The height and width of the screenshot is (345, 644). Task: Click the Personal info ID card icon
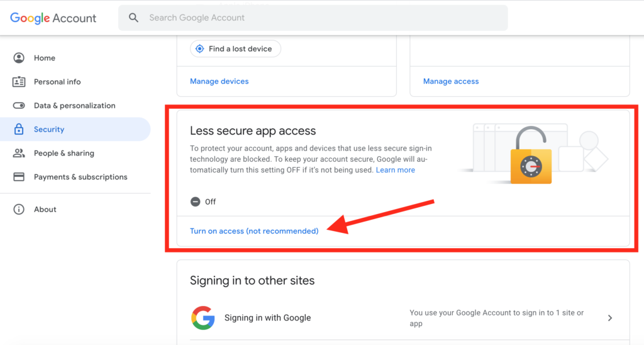pos(19,82)
